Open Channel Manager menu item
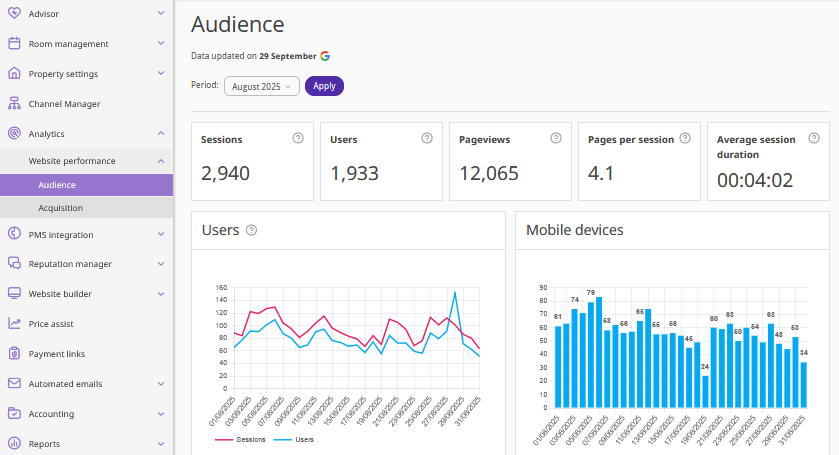The width and height of the screenshot is (839, 455). (x=64, y=104)
